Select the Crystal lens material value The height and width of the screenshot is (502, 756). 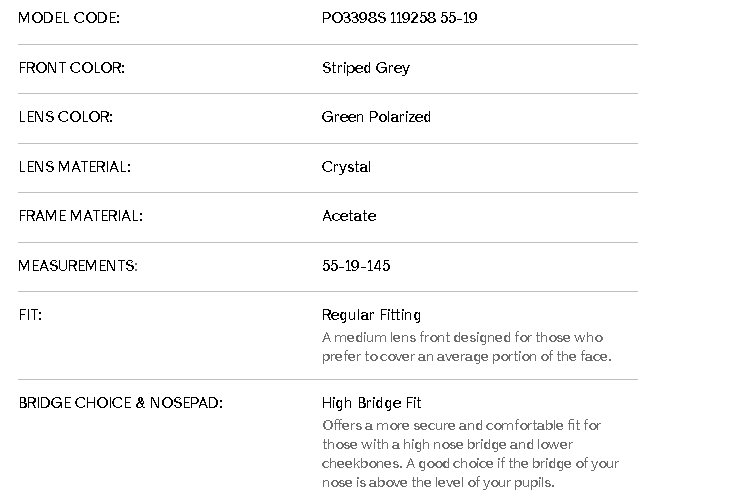tap(346, 167)
